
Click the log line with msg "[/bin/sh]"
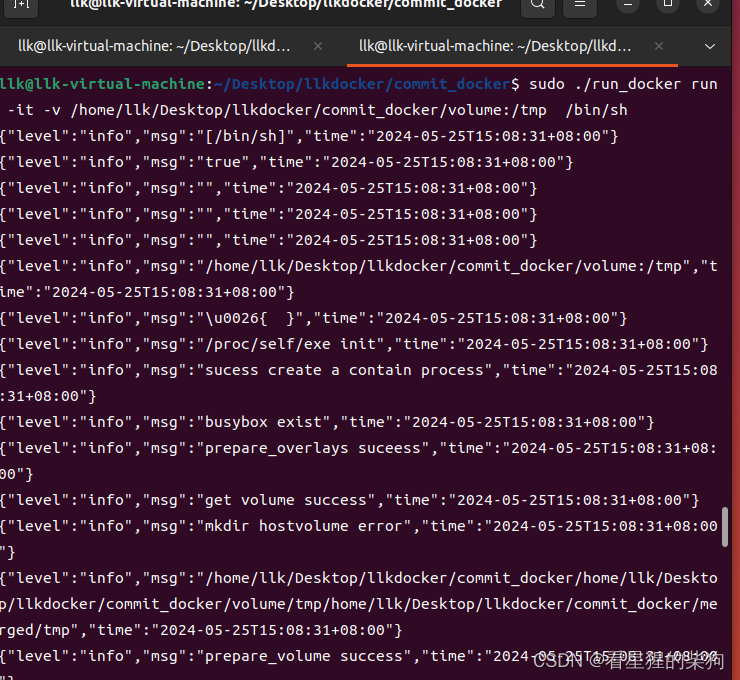tap(309, 136)
